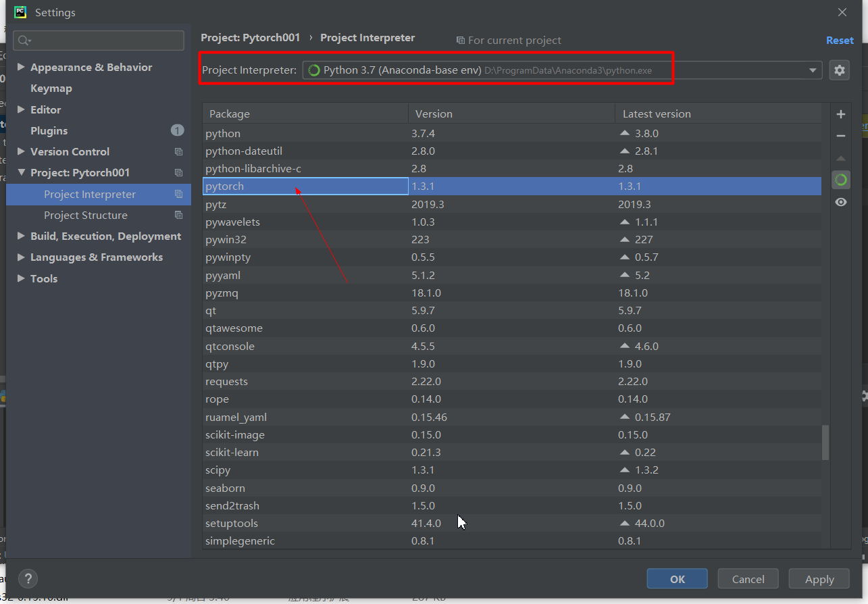Select the pywavelets package row
This screenshot has width=868, height=604.
click(x=512, y=222)
